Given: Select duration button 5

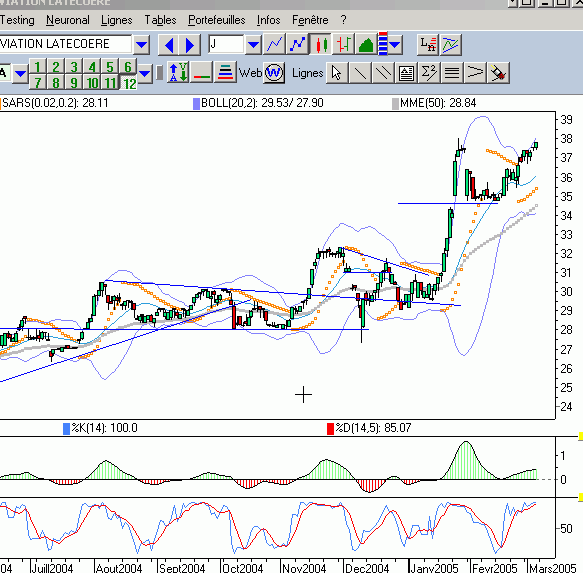Looking at the screenshot, I should click(x=110, y=67).
